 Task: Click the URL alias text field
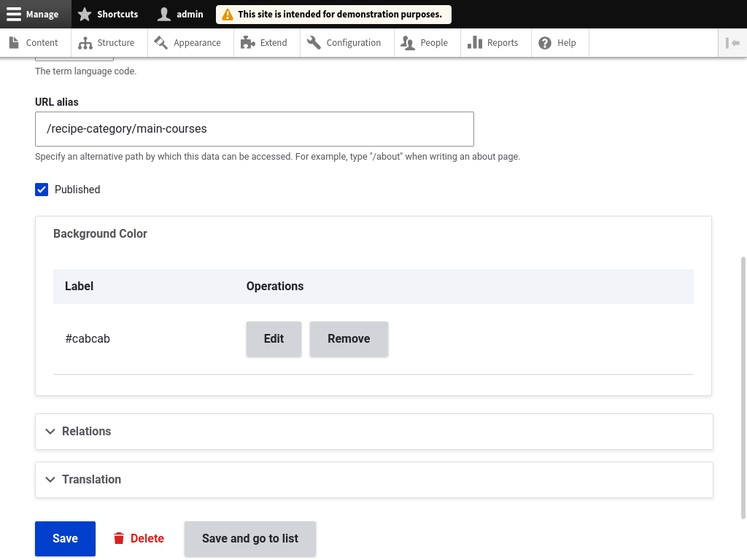(x=254, y=129)
